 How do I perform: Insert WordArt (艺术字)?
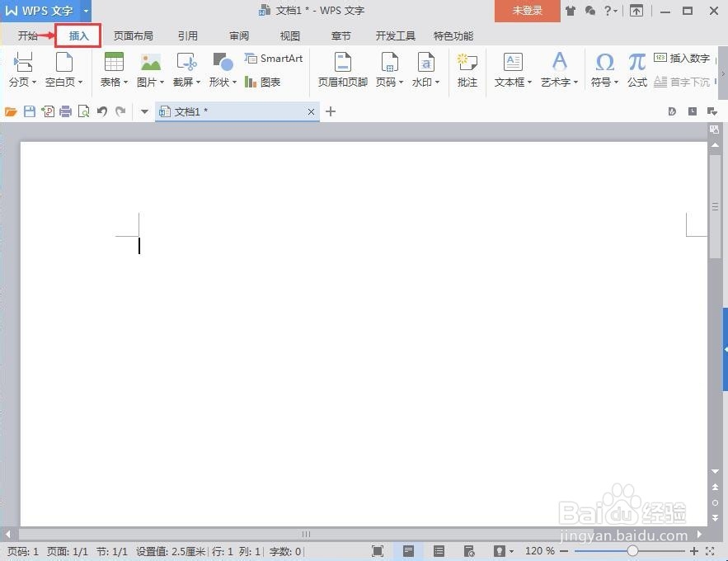[559, 69]
